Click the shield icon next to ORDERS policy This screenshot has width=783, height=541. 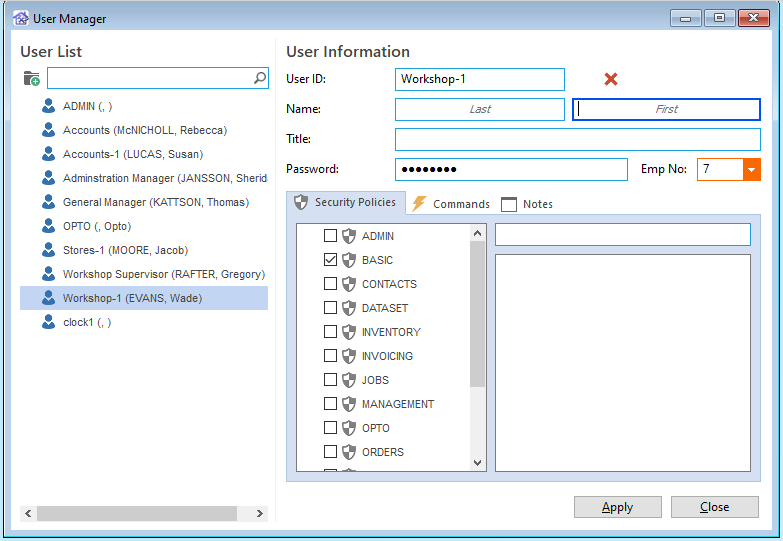349,452
